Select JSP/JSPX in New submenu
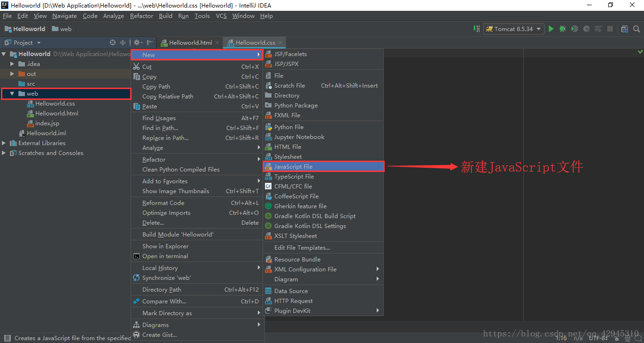 [323, 64]
